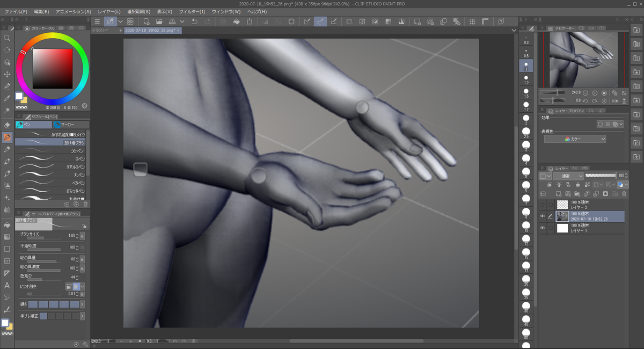Toggle the snap to ruler icon in command bar
Screen dimensions: 644x349
(x=308, y=21)
